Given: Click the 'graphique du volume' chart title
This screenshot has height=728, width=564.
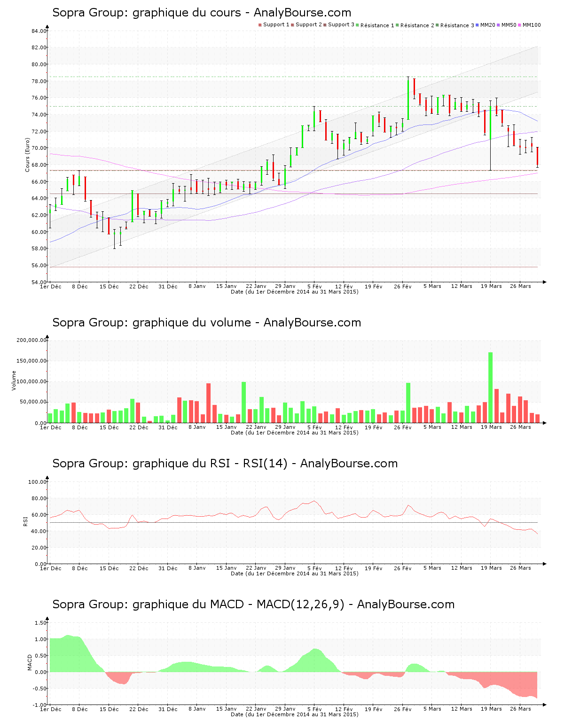Looking at the screenshot, I should (207, 323).
